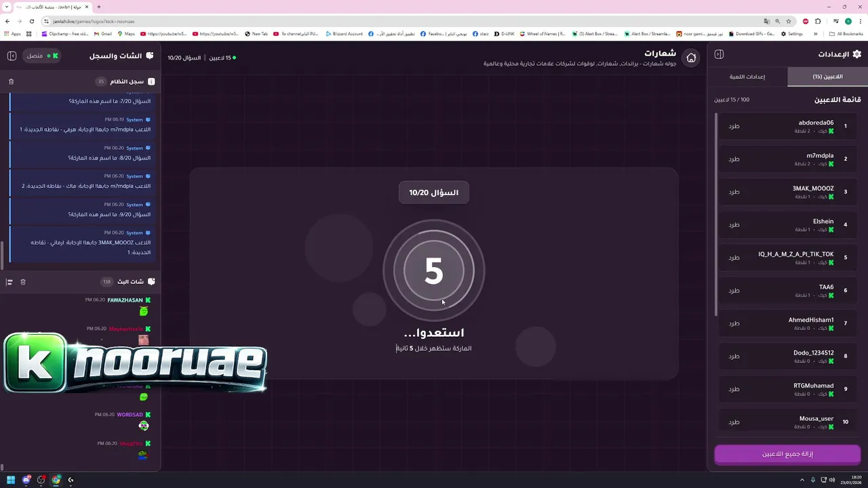
Task: Click the إزالة جميع اللاعبين remove all button
Action: [x=787, y=454]
